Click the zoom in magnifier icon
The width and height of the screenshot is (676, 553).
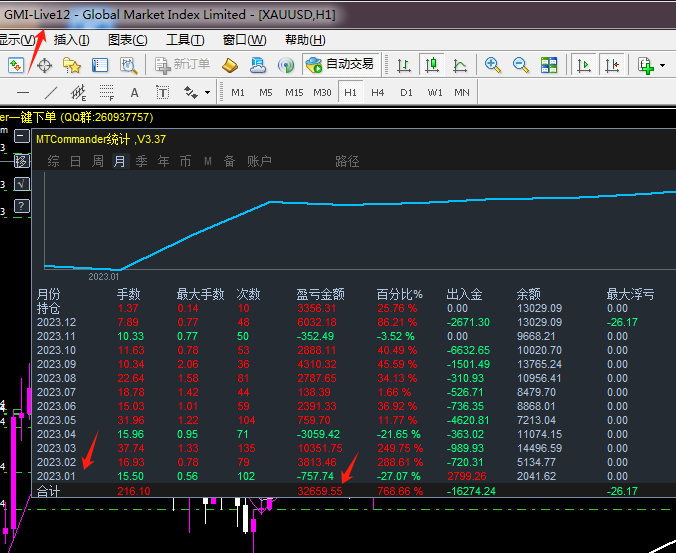coord(493,65)
